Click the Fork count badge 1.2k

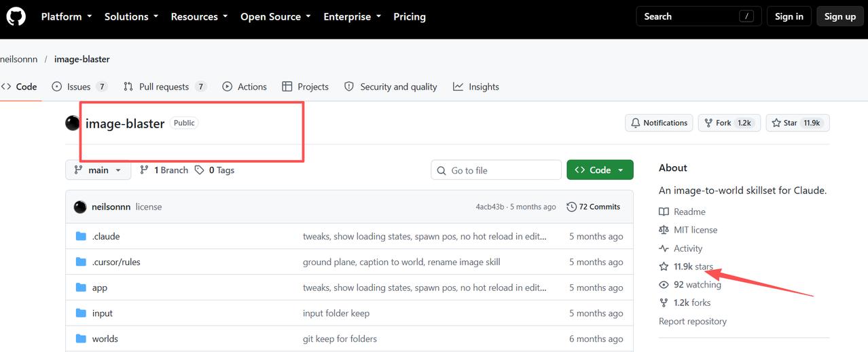click(x=744, y=123)
